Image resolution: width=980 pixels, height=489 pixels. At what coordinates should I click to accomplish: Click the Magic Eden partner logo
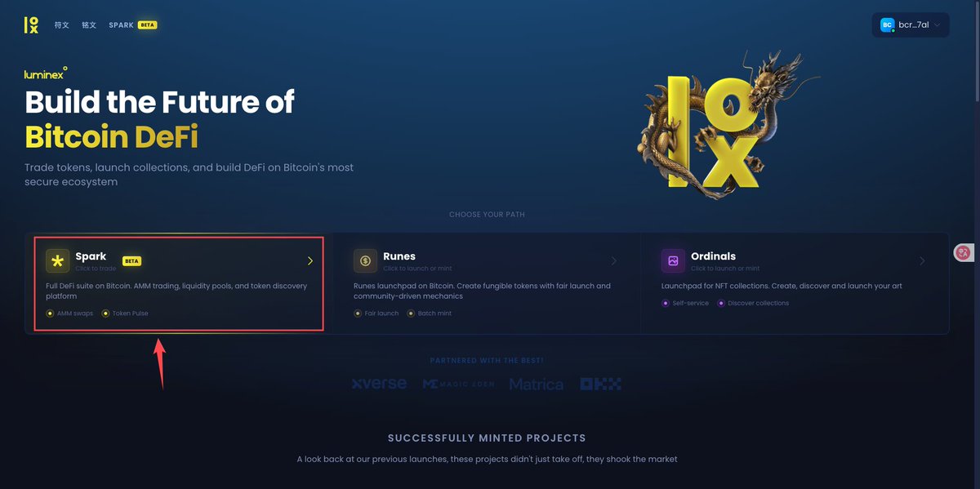coord(458,384)
